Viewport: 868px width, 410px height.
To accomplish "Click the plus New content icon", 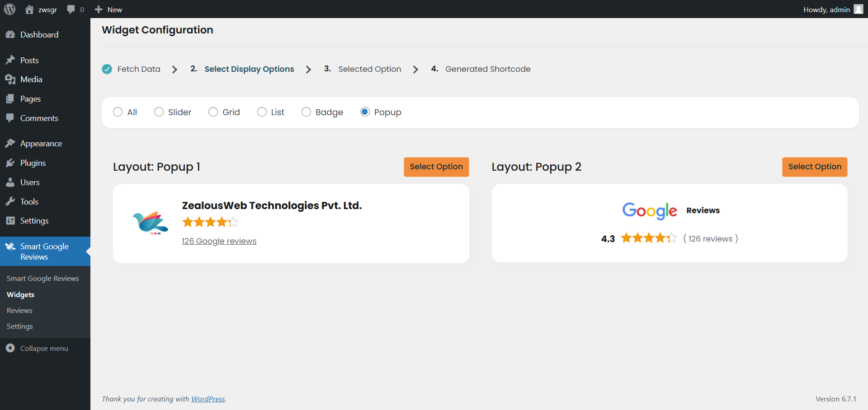I will click(x=99, y=9).
